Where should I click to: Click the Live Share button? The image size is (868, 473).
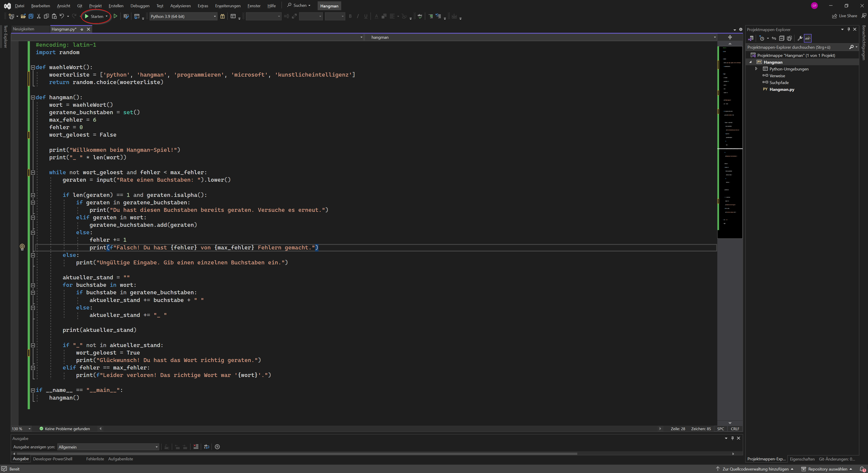pos(844,16)
